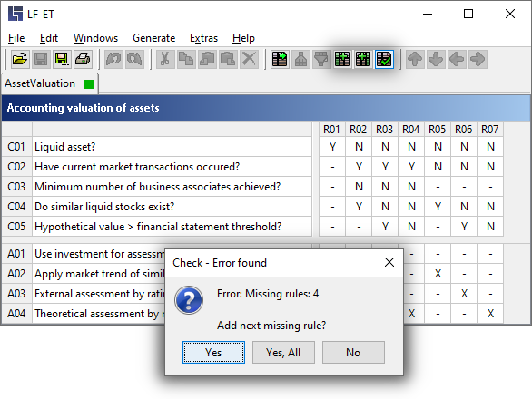The image size is (532, 399).
Task: Click the Open file folder icon
Action: point(20,59)
